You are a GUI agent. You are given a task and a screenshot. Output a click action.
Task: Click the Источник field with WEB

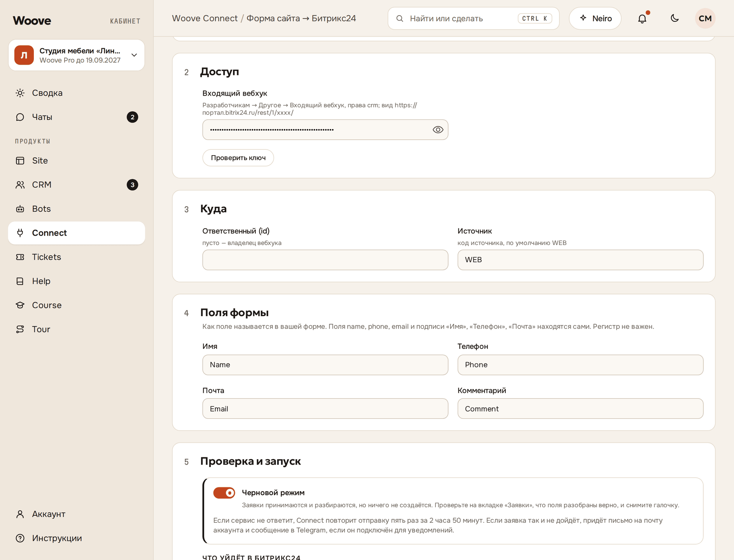[580, 260]
